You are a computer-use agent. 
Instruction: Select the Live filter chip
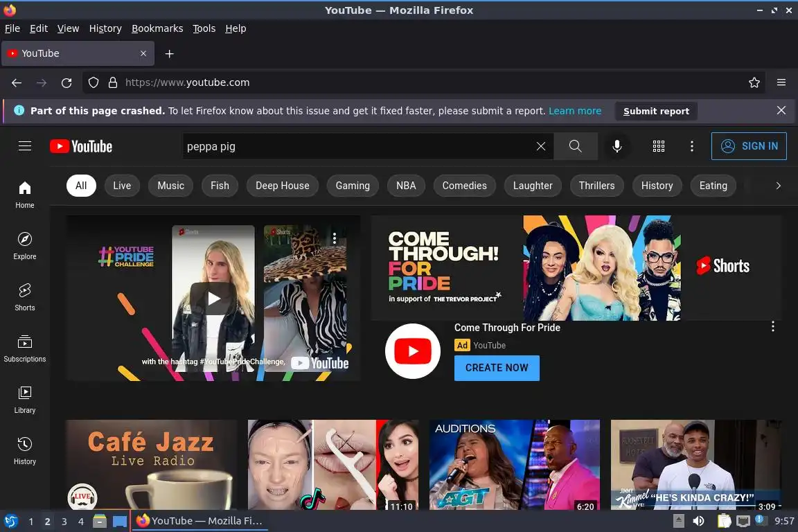tap(122, 186)
